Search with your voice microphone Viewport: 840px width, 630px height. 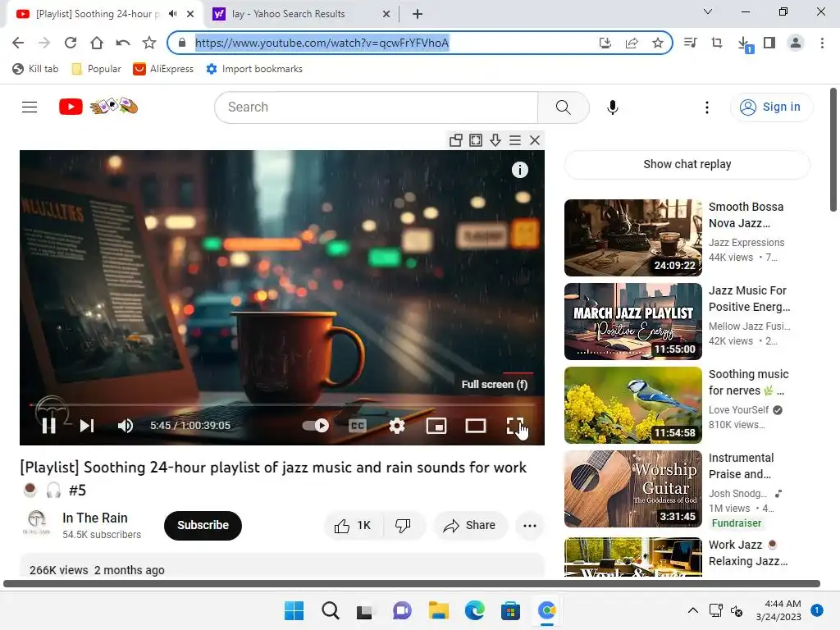612,107
